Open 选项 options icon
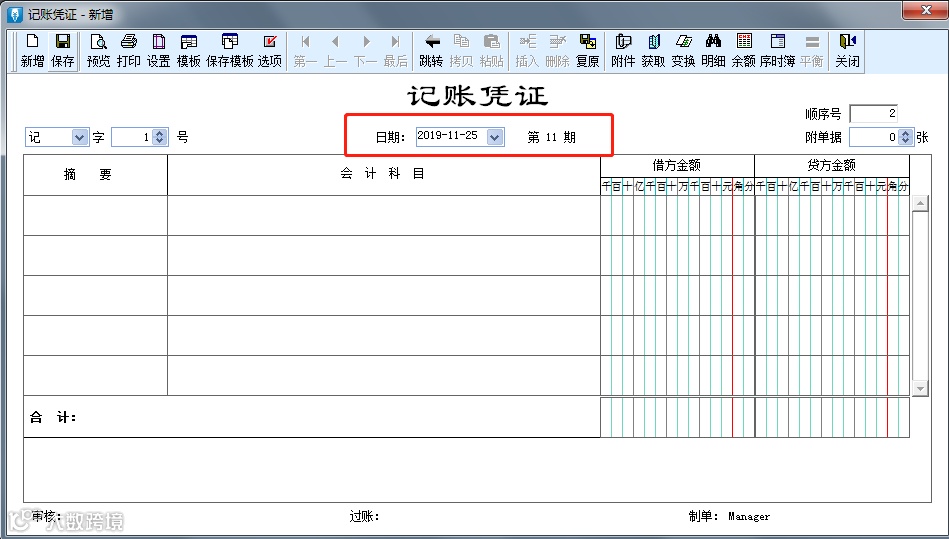The image size is (949, 539). coord(270,51)
